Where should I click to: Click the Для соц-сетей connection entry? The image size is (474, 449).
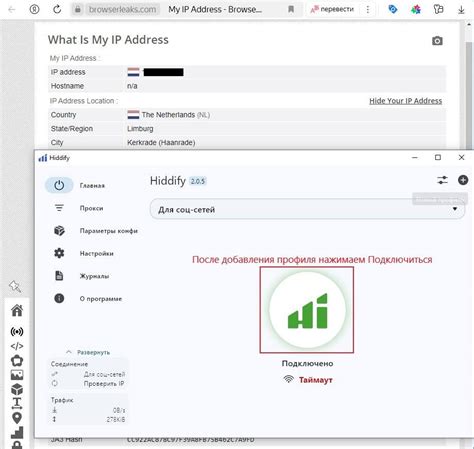click(x=104, y=374)
